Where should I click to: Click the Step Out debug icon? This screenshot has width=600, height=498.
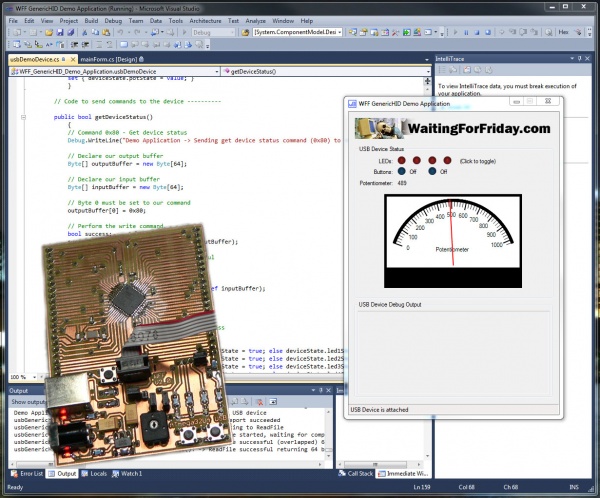tap(534, 32)
